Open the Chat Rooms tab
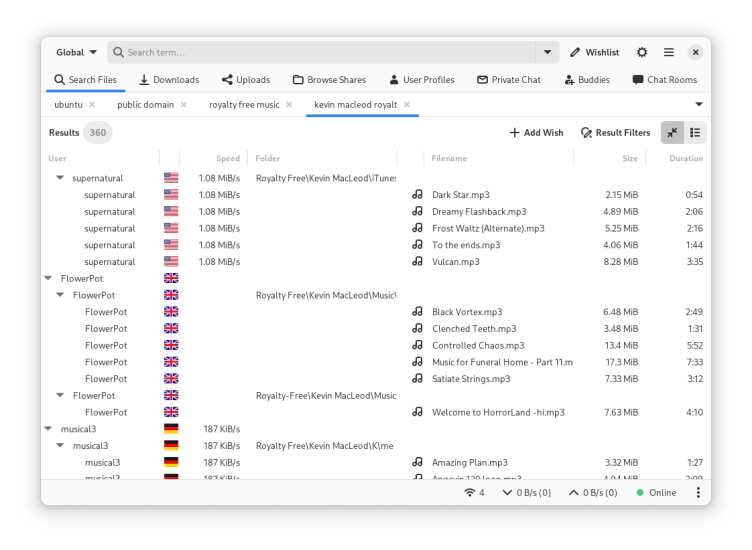 point(664,80)
